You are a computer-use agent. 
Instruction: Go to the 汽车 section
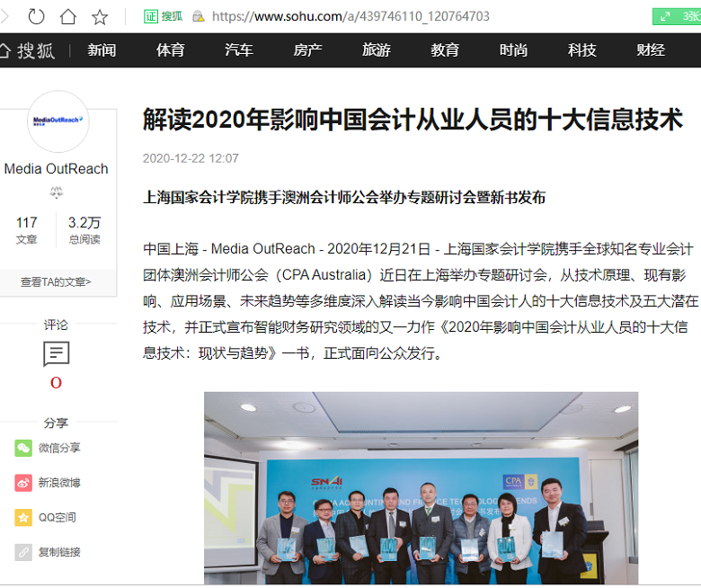[239, 50]
